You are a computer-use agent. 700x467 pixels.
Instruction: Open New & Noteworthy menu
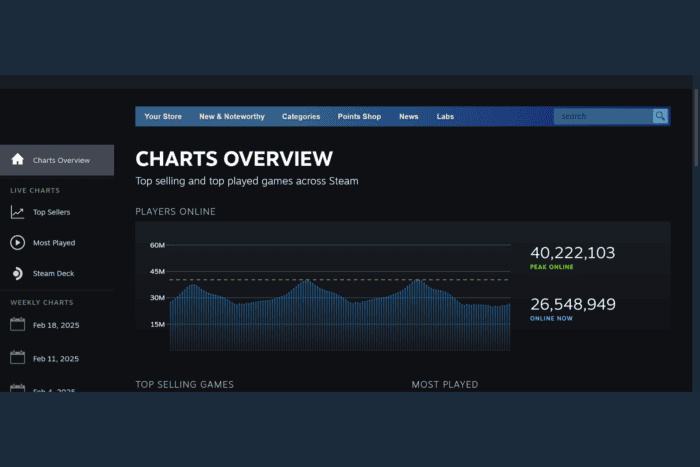pos(232,117)
